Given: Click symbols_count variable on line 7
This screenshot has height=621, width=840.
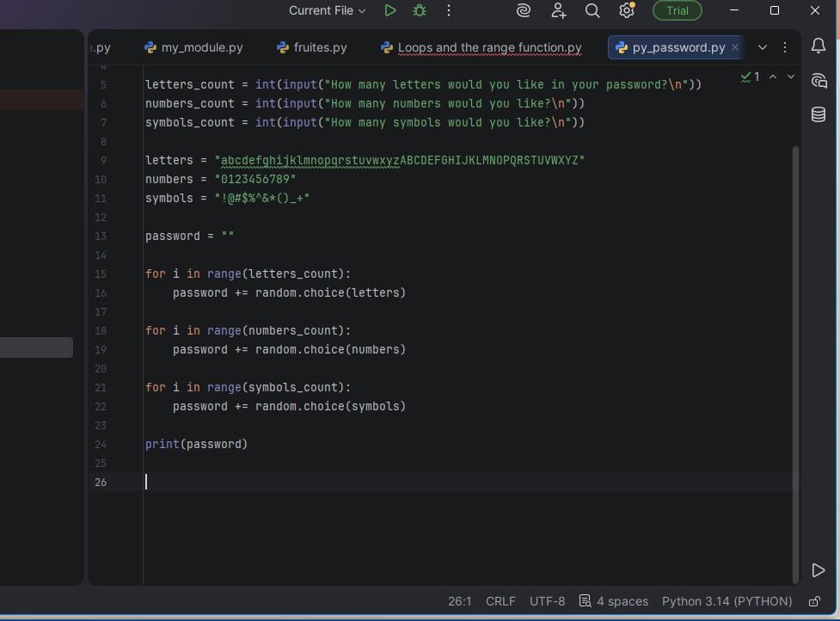Looking at the screenshot, I should tap(190, 122).
